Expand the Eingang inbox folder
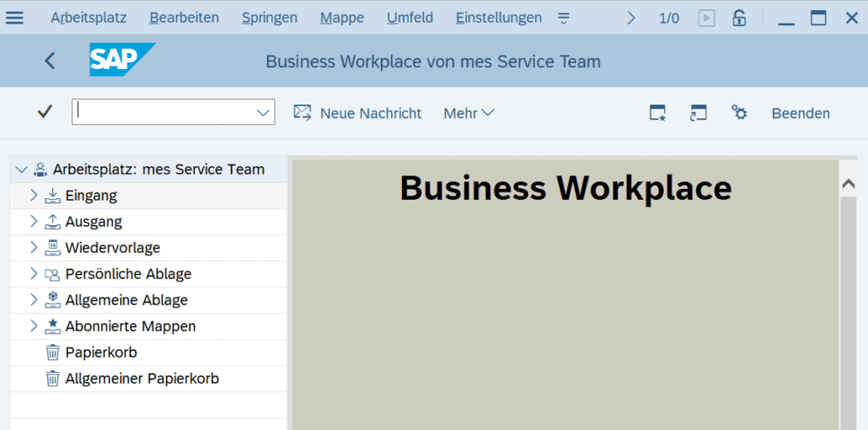Screen dimensions: 868x430 click(x=34, y=196)
